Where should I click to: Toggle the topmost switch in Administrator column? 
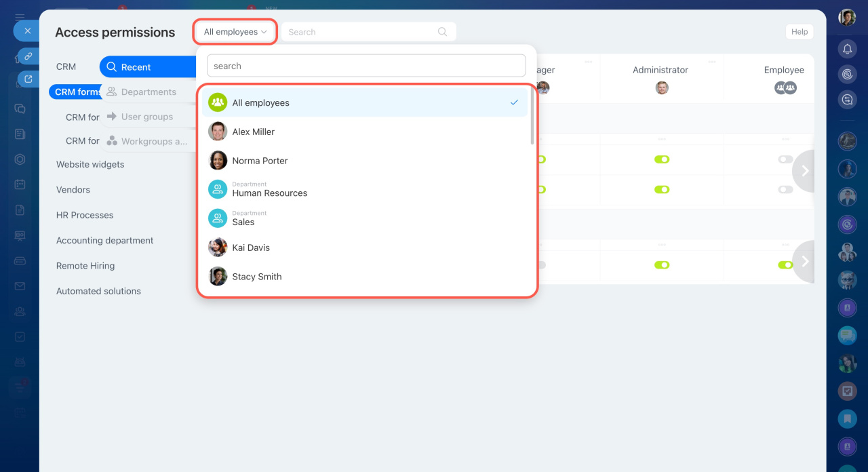point(661,159)
